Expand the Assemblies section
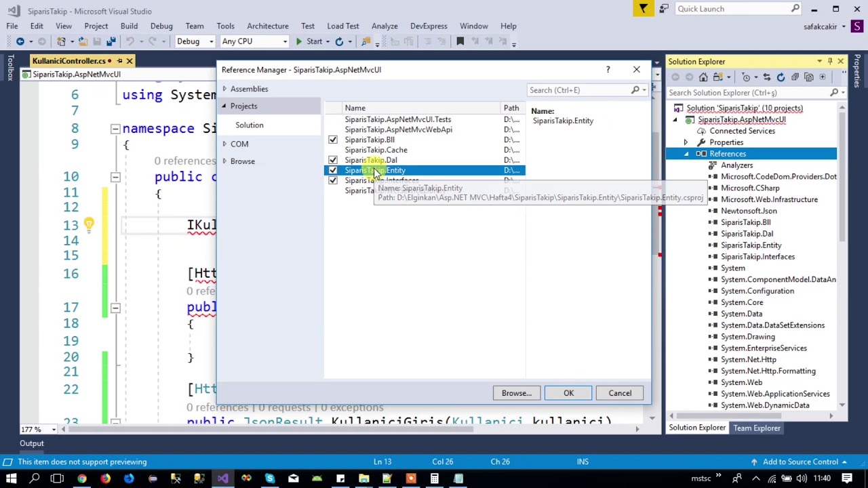 pos(224,89)
